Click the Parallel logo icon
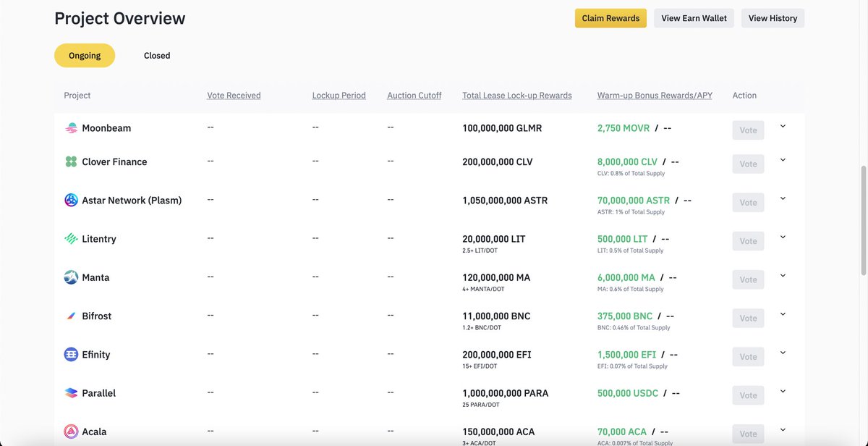Viewport: 868px width, 446px height. (71, 393)
